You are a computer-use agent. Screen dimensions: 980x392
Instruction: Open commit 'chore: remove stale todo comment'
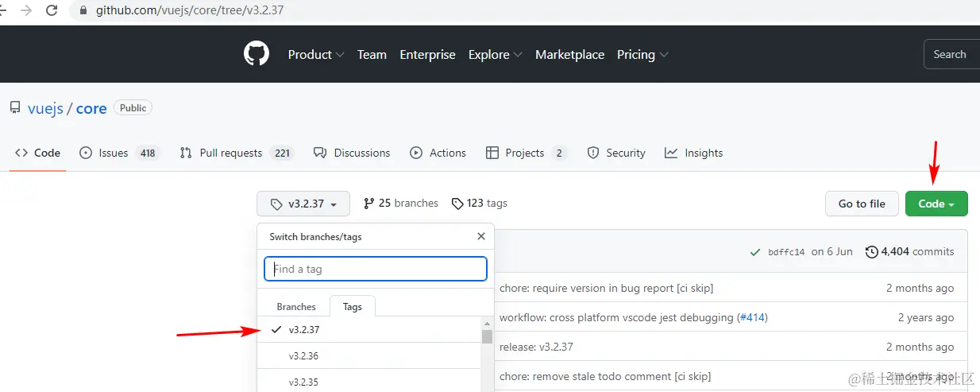click(605, 376)
